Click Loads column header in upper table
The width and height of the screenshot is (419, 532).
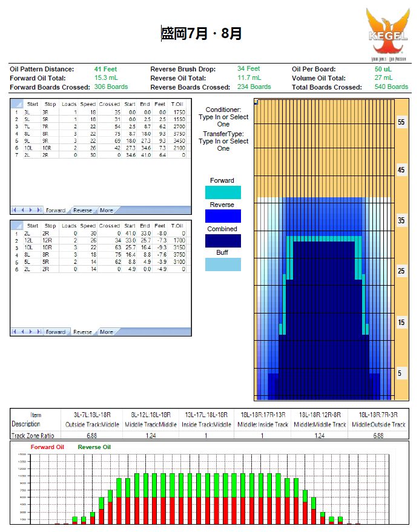pyautogui.click(x=69, y=104)
